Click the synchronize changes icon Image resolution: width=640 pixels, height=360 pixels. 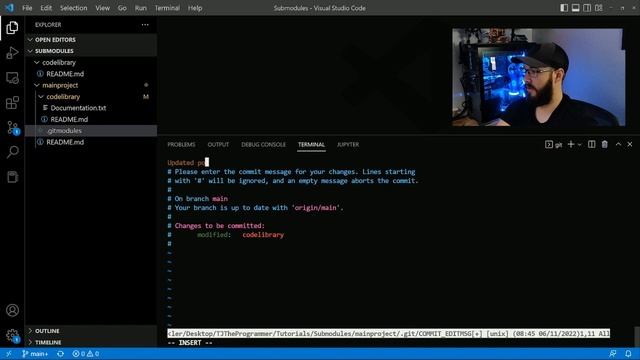60,353
